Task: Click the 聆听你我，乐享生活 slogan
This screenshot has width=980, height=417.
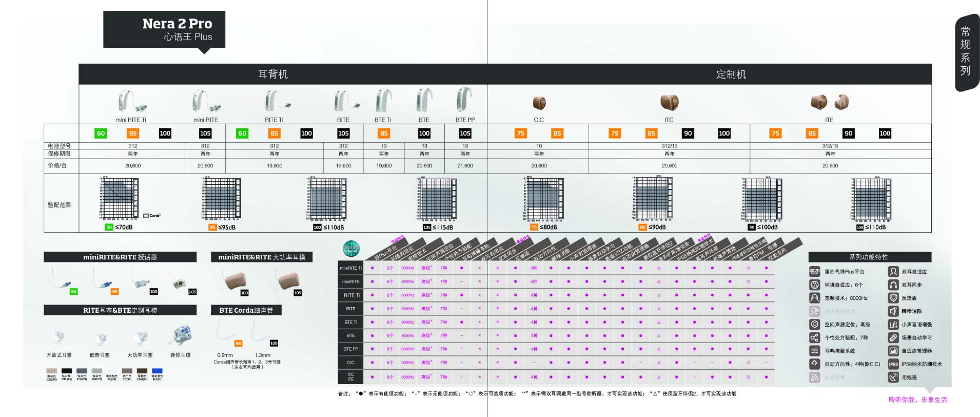Action: [x=917, y=400]
